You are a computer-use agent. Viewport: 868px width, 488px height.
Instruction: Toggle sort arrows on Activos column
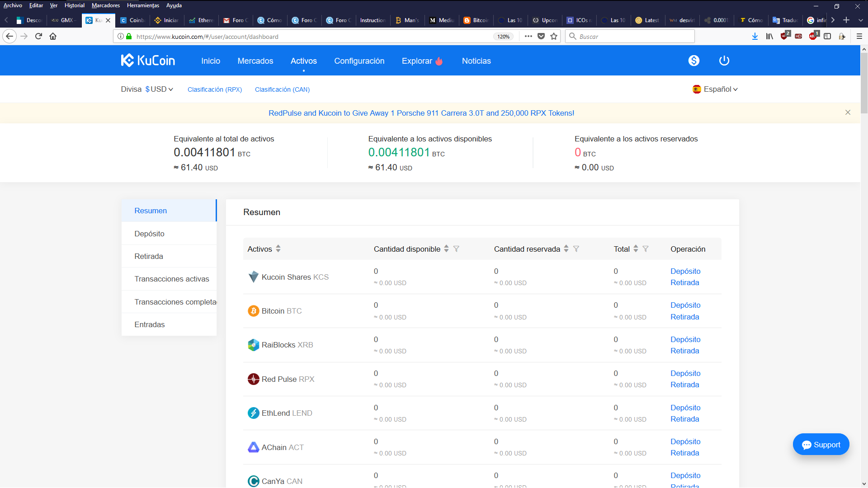pos(278,249)
